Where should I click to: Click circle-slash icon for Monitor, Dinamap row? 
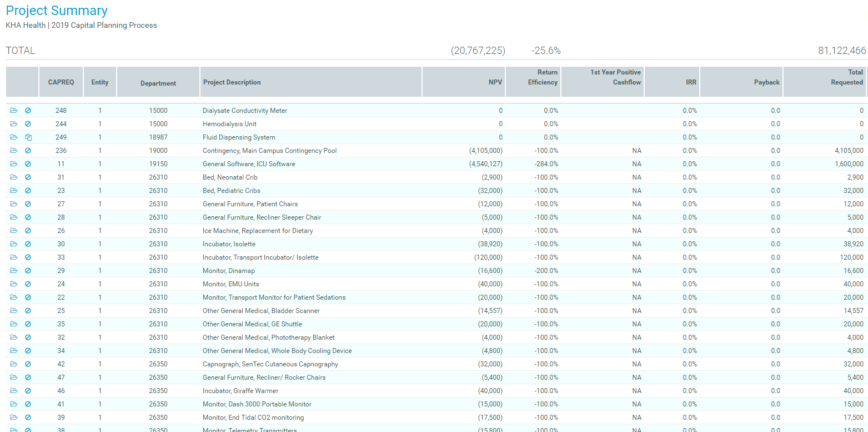(28, 271)
